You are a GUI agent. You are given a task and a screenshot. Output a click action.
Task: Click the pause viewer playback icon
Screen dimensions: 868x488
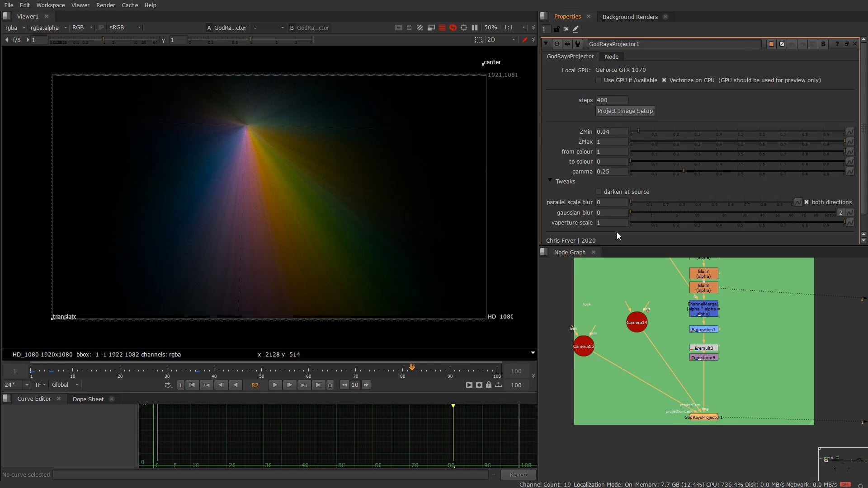point(475,28)
